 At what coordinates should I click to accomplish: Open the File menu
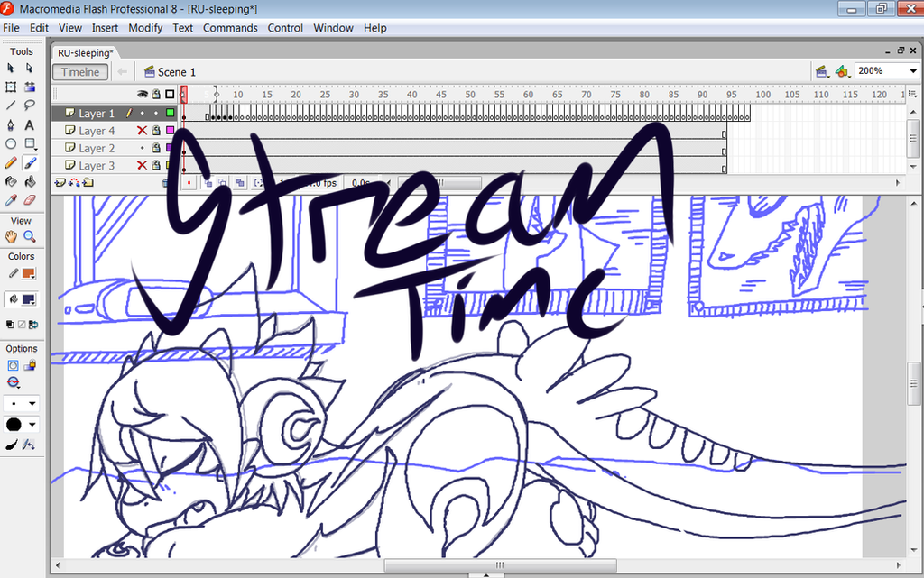11,28
